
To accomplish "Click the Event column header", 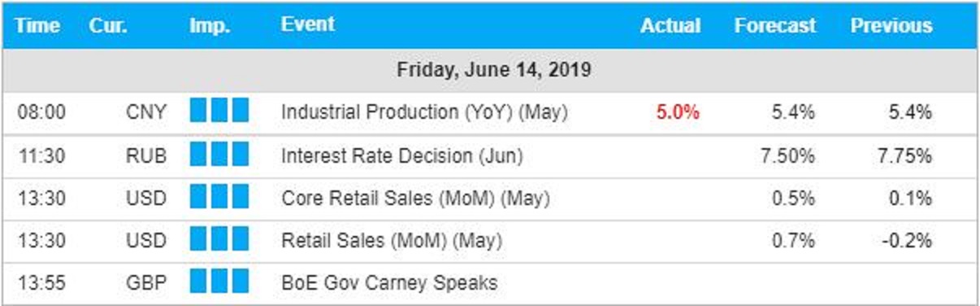I will 308,24.
